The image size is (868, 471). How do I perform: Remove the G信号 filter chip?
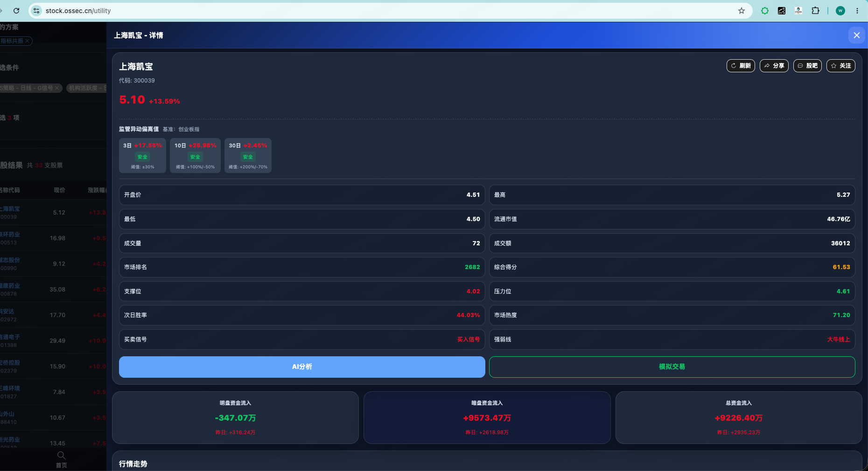(x=57, y=88)
